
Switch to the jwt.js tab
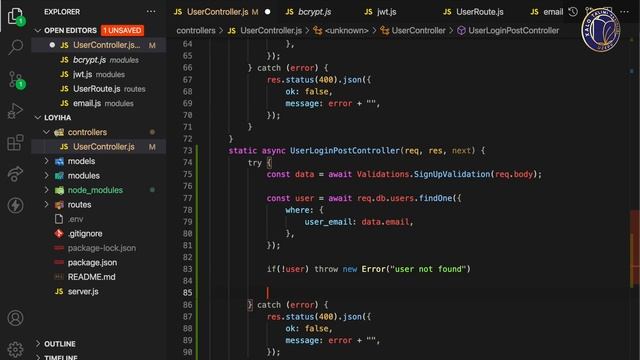[386, 12]
